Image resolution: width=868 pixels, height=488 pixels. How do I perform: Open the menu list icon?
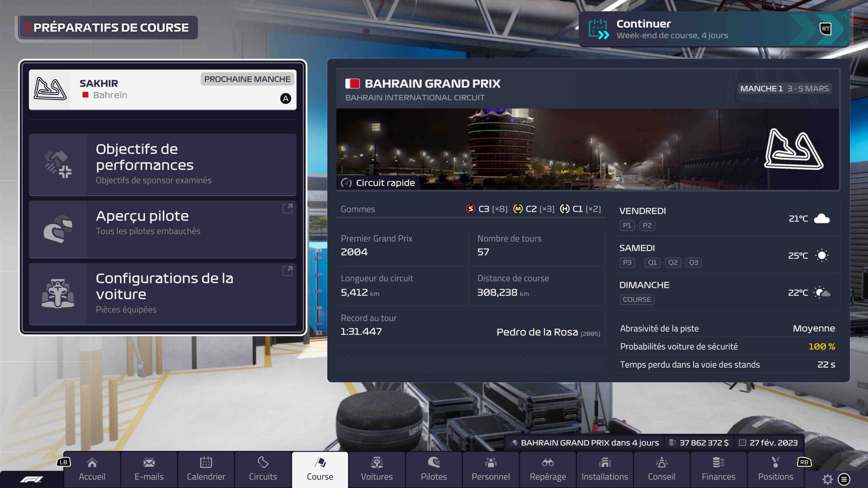pos(844,479)
